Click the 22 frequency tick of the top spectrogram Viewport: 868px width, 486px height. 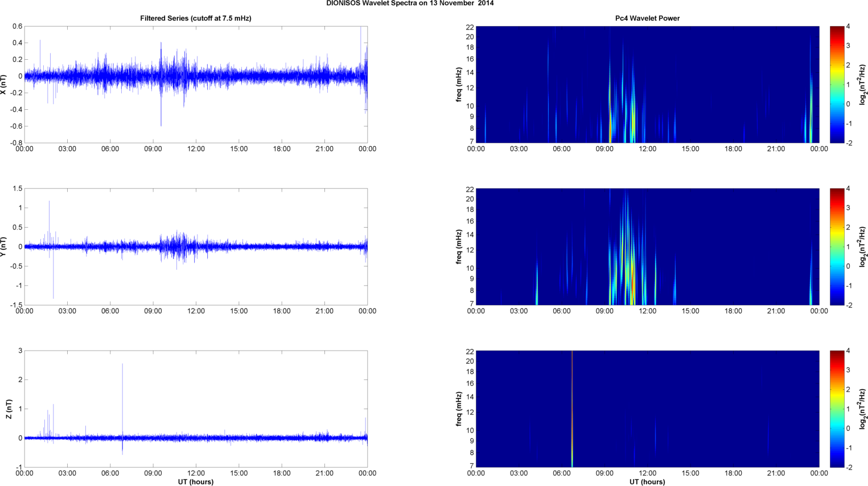point(470,27)
